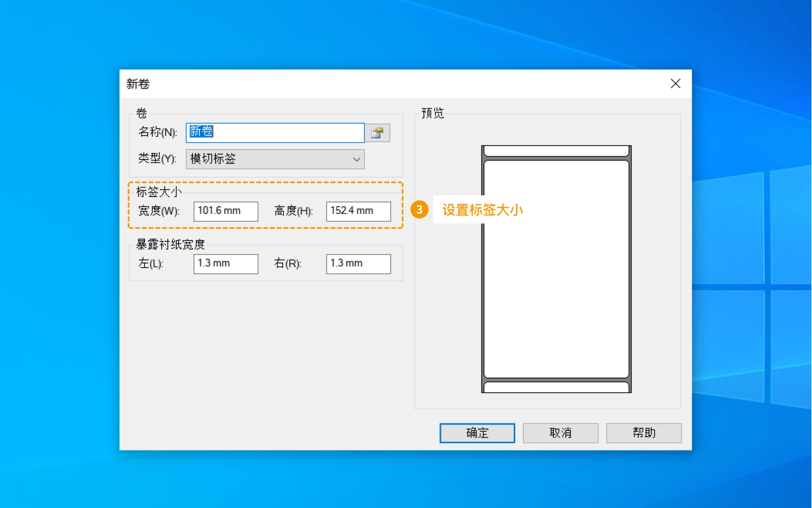Screen dimensions: 812x508
Task: Click the orange step 3 badge
Action: (419, 210)
